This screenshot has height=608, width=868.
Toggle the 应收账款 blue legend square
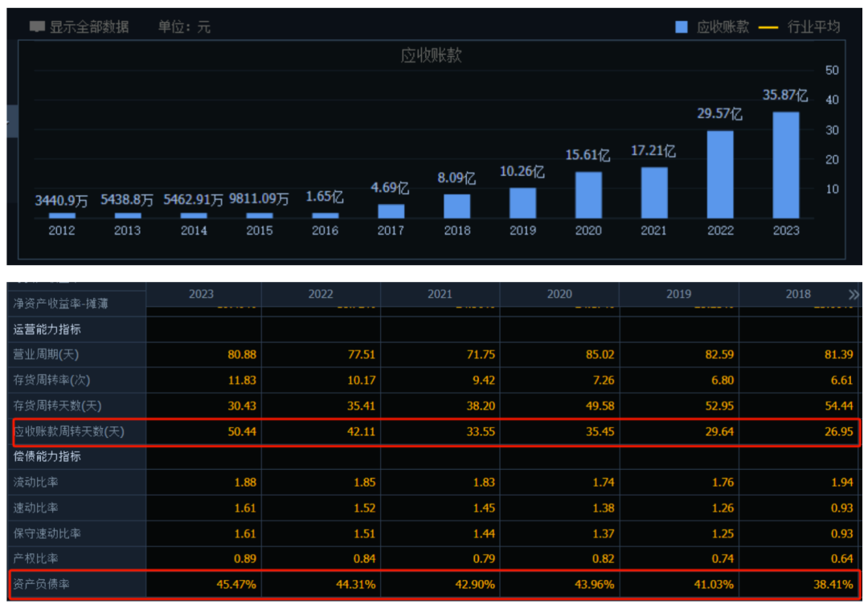(x=682, y=27)
